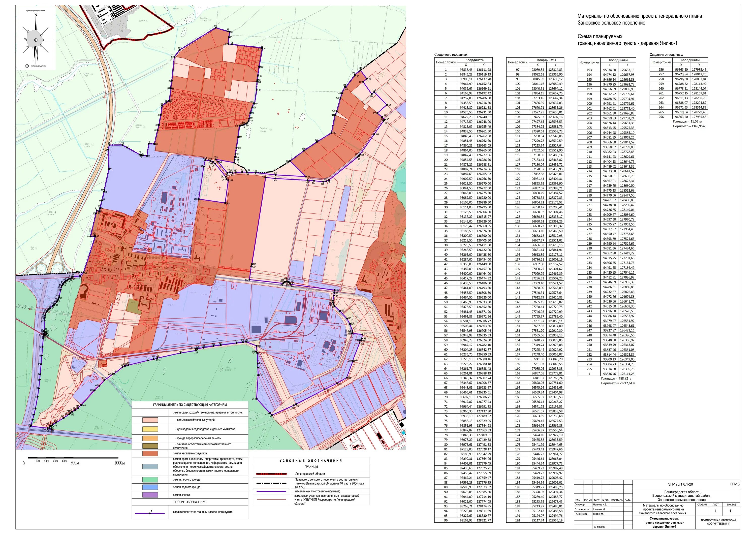756x534 pixels.
Task: Select the blue земли водного фонда swatch
Action: click(x=150, y=487)
